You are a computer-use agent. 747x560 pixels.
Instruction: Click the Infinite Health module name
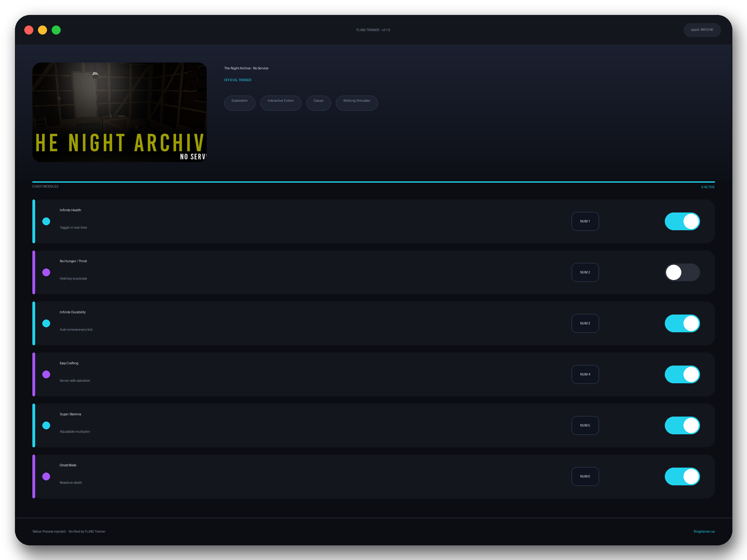pos(70,210)
